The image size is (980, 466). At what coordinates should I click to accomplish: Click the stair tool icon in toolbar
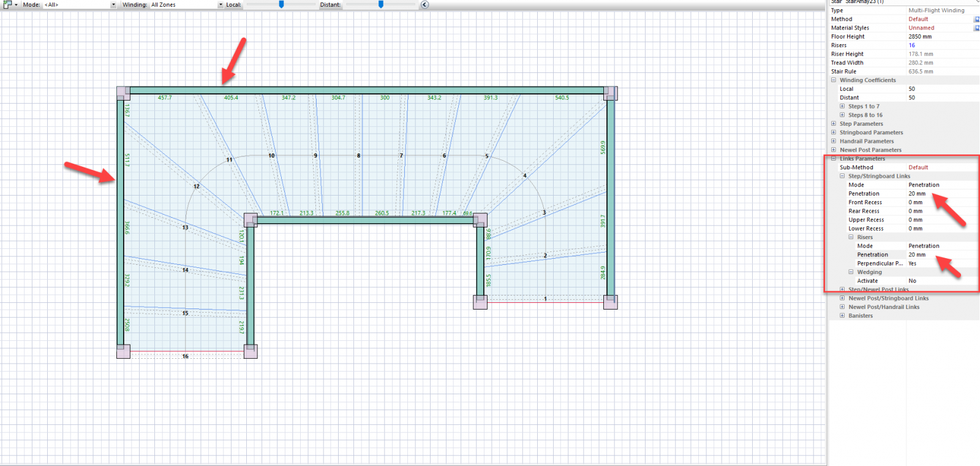7,4
